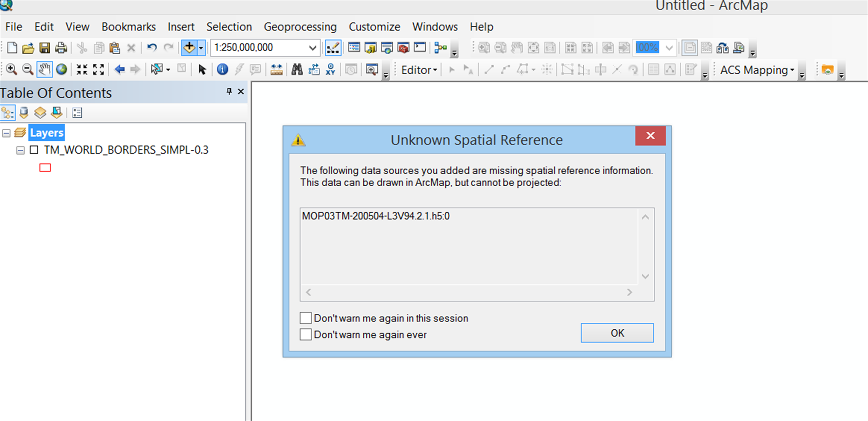The width and height of the screenshot is (868, 421).
Task: Open the ACS Mapping toolbar menu
Action: 757,70
